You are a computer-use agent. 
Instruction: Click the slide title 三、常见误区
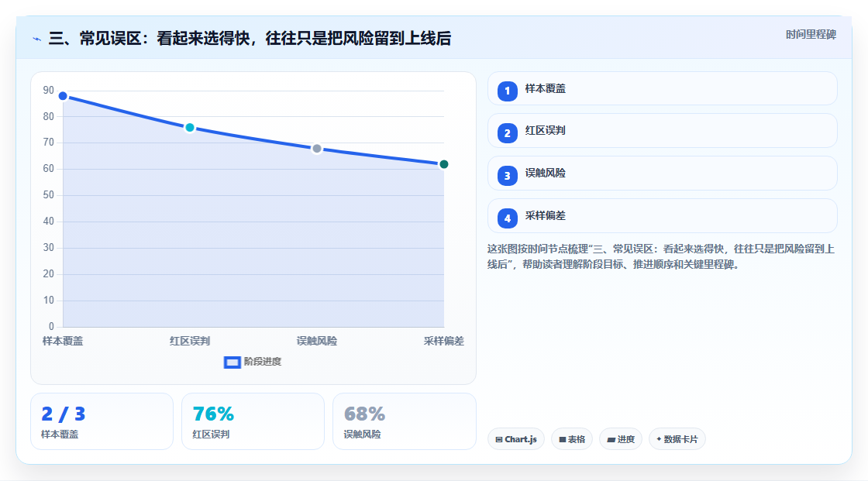250,39
